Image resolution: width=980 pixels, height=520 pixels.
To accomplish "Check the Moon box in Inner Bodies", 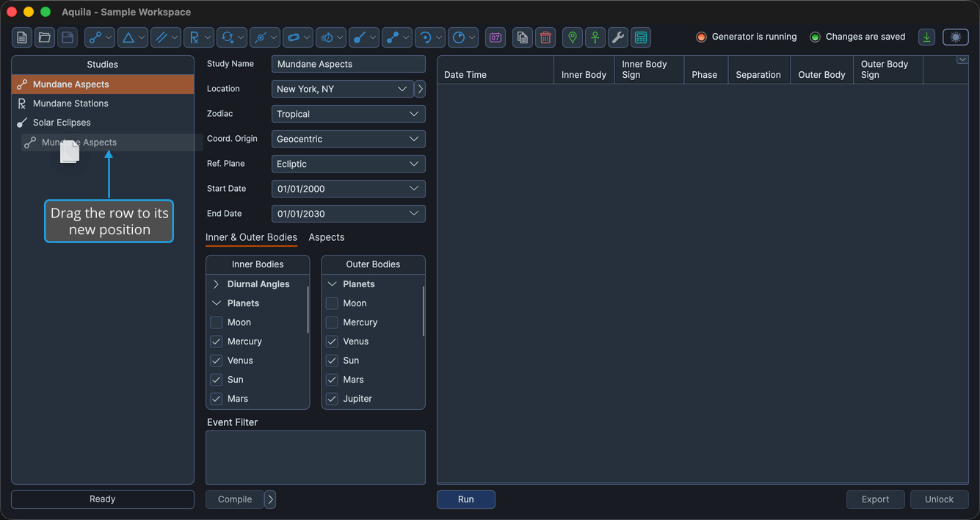I will click(x=217, y=322).
